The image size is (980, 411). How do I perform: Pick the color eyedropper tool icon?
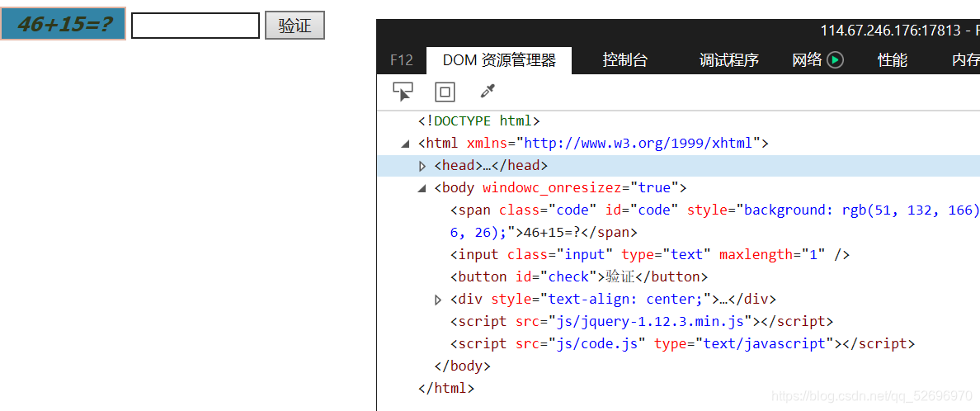(488, 92)
